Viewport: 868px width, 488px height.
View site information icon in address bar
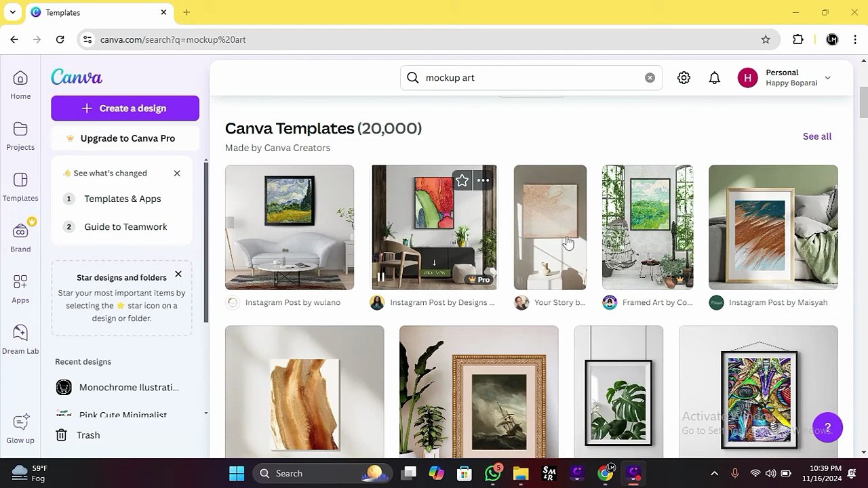pos(87,39)
